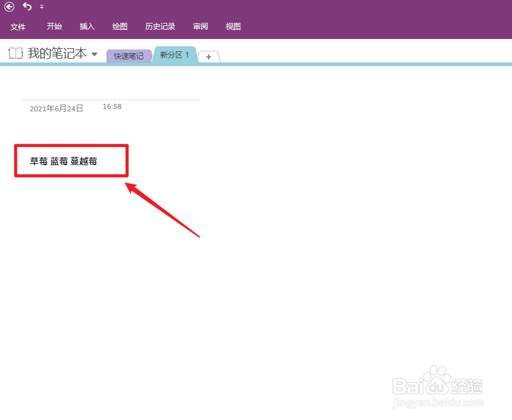Switch to the 开始 ribbon tab
The width and height of the screenshot is (512, 420).
pos(54,27)
